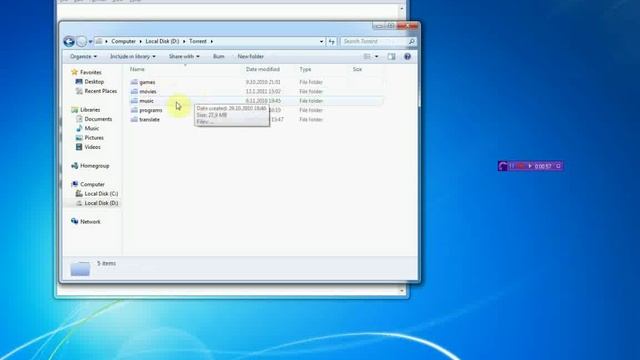The height and width of the screenshot is (360, 640).
Task: Pause recording in the recorder widget
Action: (x=512, y=166)
